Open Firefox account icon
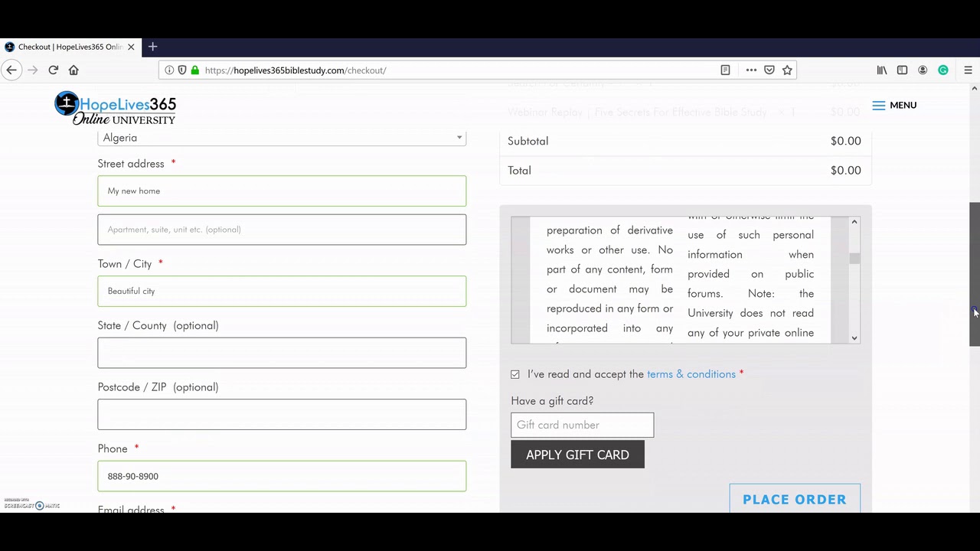 [923, 70]
